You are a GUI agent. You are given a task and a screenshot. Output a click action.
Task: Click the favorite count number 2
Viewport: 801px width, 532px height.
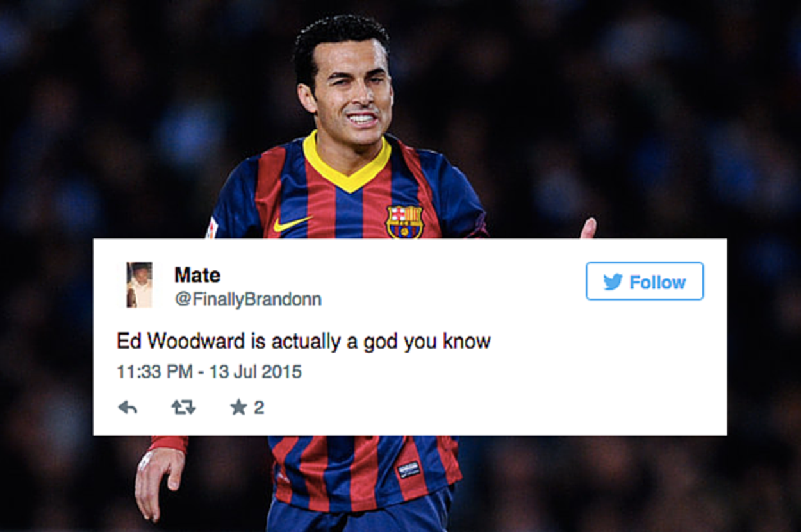(x=259, y=408)
